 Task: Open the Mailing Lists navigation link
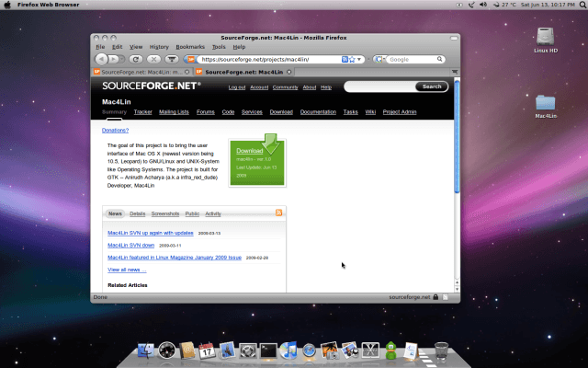point(174,112)
